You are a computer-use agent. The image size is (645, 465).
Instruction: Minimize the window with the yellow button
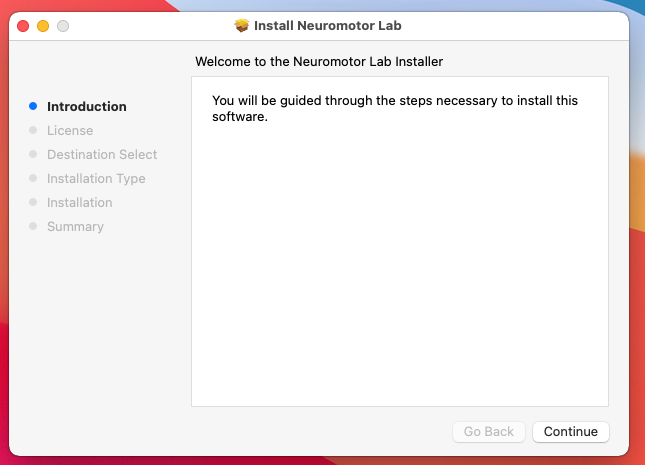click(x=43, y=26)
